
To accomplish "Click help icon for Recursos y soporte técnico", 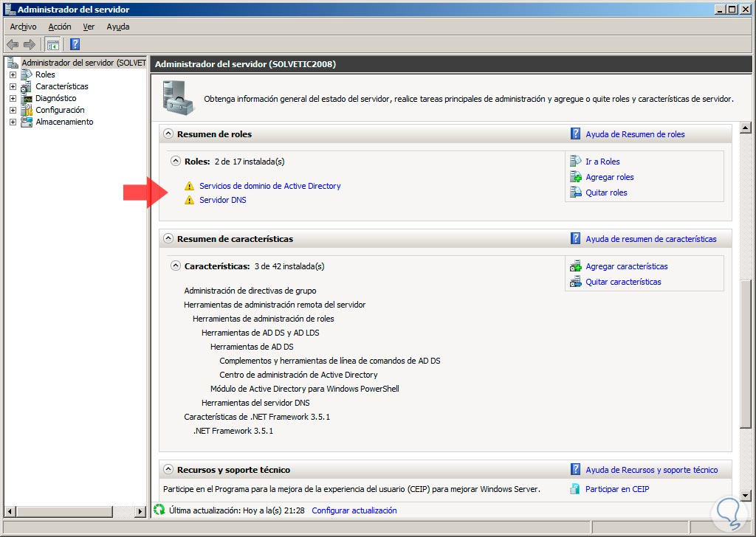I will click(x=575, y=469).
